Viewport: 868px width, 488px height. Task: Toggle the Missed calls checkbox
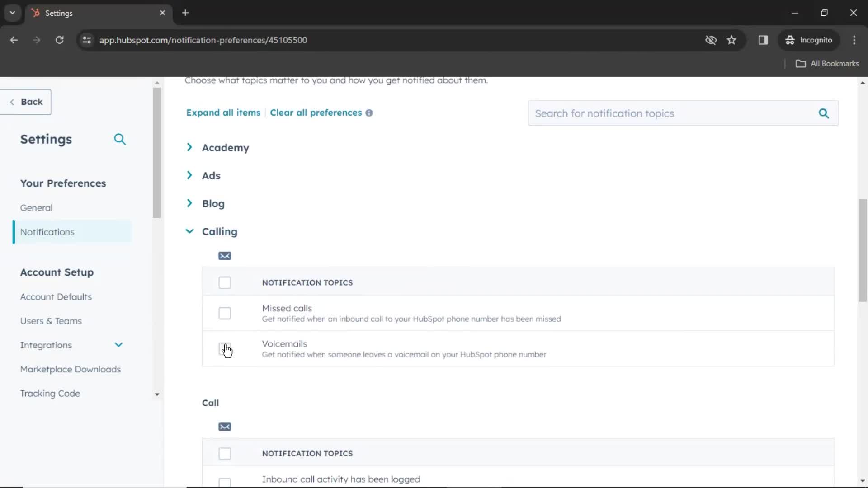tap(225, 313)
